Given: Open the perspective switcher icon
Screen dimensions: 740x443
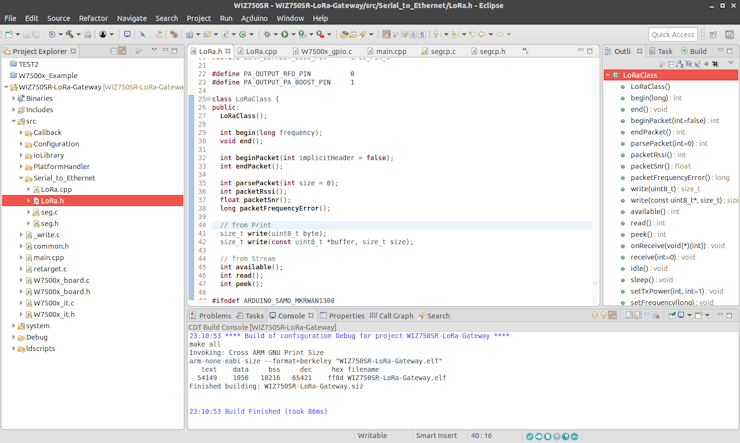Looking at the screenshot, I should [712, 34].
